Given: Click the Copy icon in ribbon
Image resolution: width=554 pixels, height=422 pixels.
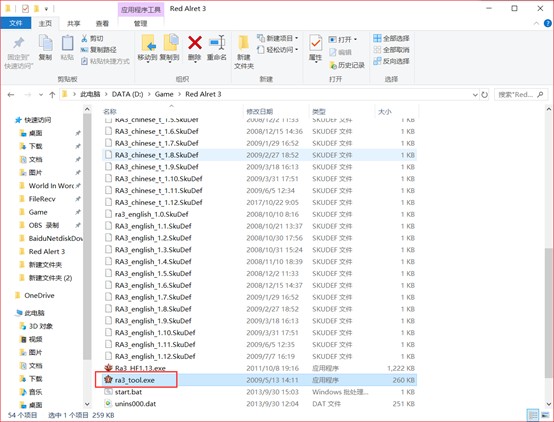Looking at the screenshot, I should pyautogui.click(x=45, y=43).
